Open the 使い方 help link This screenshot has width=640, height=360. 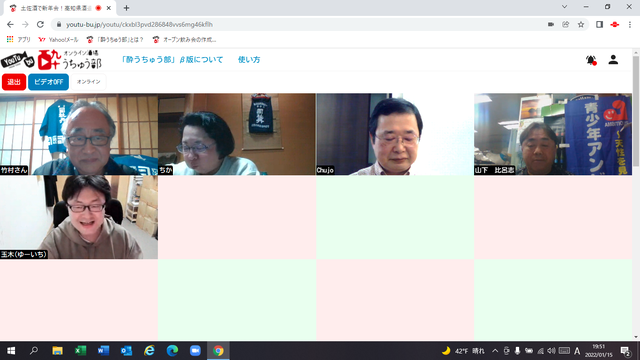(x=249, y=60)
